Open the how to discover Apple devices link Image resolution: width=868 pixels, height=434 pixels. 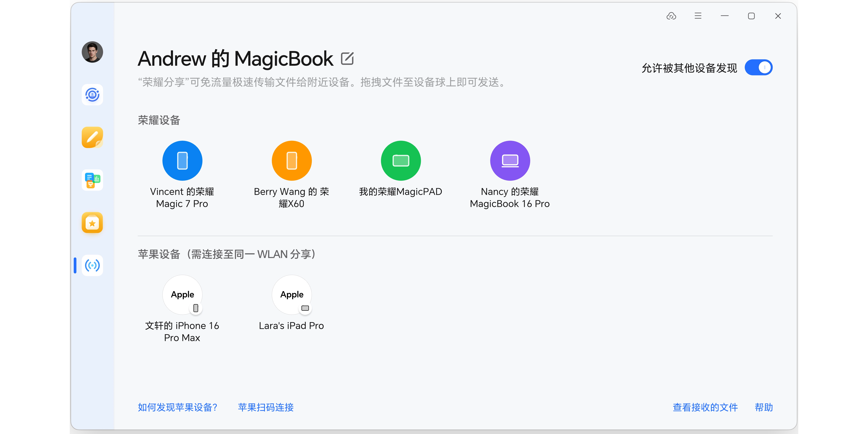point(178,407)
